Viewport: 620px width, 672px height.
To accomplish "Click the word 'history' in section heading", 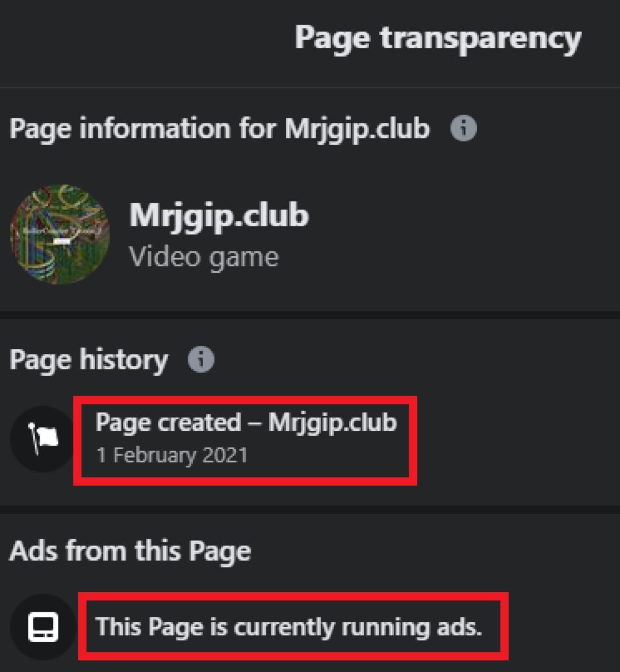I will [x=124, y=360].
